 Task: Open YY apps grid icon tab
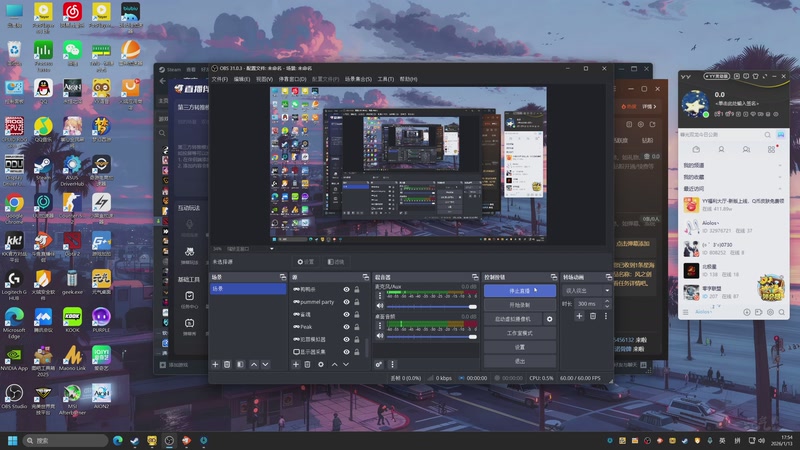point(771,149)
